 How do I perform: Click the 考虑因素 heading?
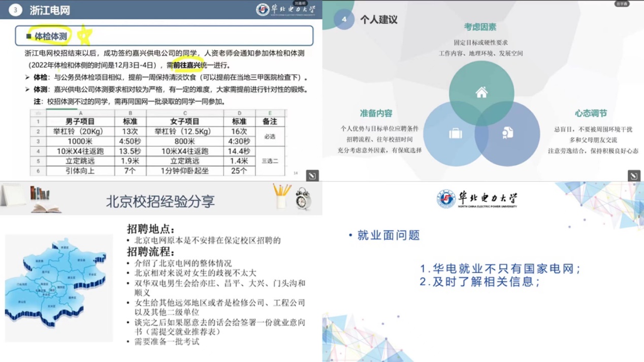pyautogui.click(x=480, y=27)
